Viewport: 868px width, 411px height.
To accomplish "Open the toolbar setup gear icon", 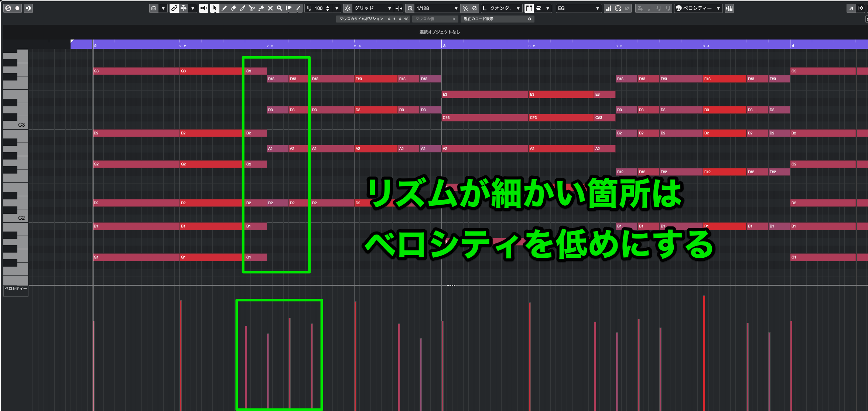I will (861, 8).
